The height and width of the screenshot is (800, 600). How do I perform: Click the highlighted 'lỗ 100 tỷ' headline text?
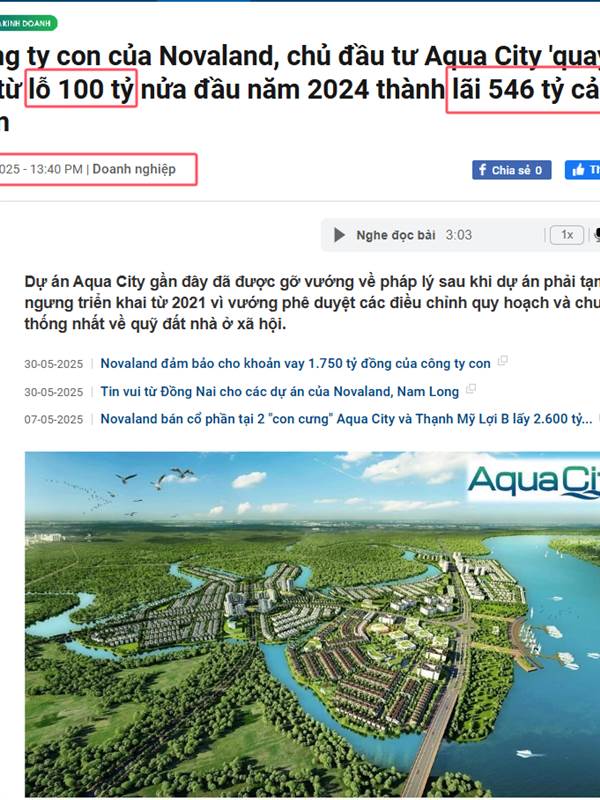coord(81,88)
